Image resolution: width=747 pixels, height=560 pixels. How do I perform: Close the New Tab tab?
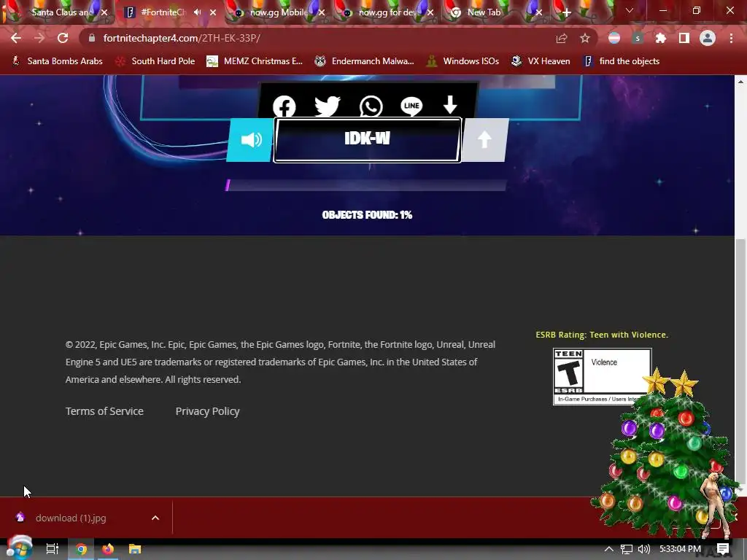pos(539,12)
